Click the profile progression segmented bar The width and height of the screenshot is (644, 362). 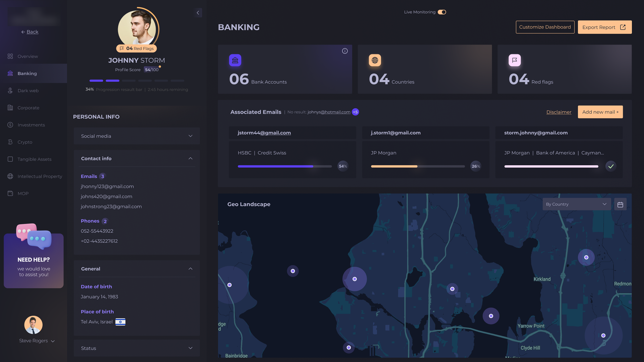137,81
